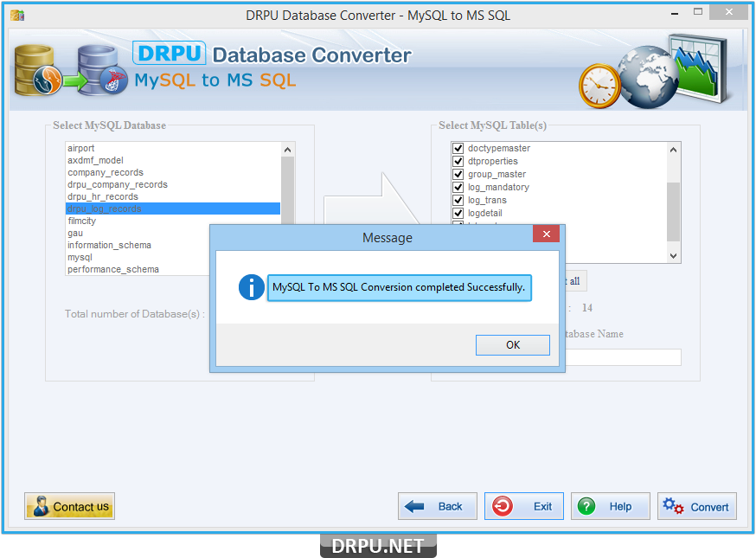The width and height of the screenshot is (756, 558).
Task: Select the company_records database
Action: [173, 172]
